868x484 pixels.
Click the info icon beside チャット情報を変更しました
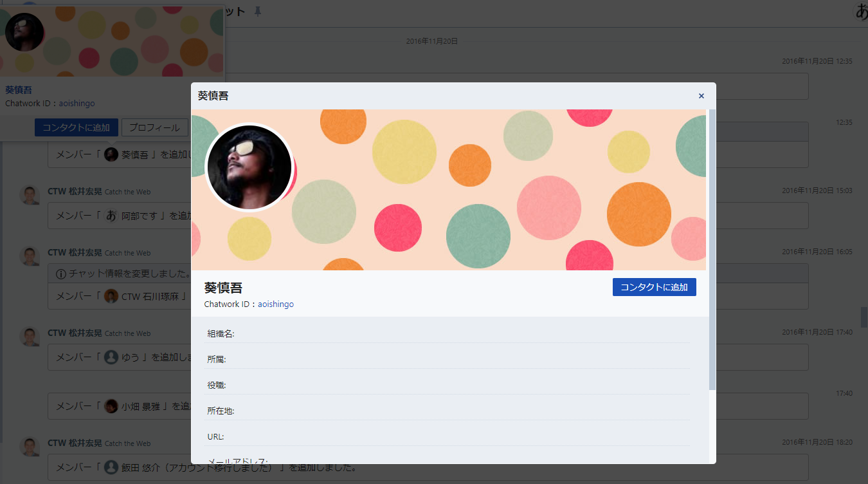point(61,274)
